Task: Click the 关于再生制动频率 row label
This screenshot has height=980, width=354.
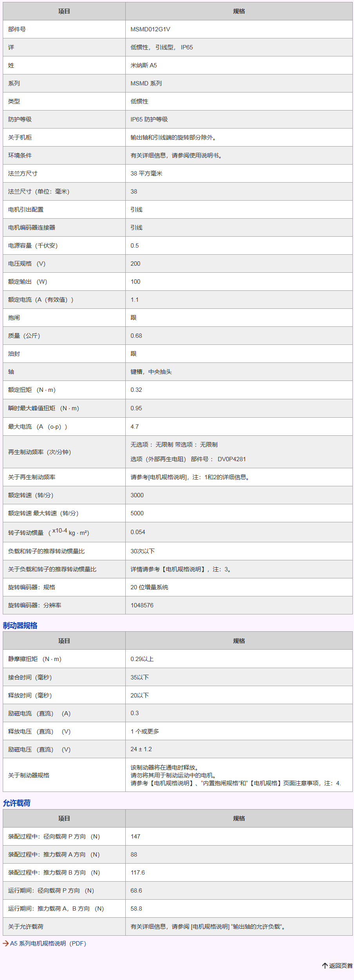Action: (x=32, y=477)
